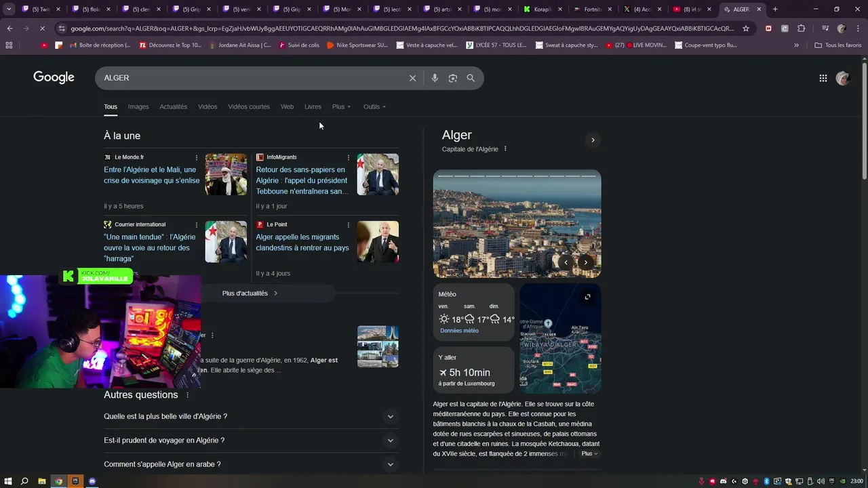Switch to the Fortnite browser tab
Image resolution: width=868 pixels, height=488 pixels.
click(x=593, y=9)
